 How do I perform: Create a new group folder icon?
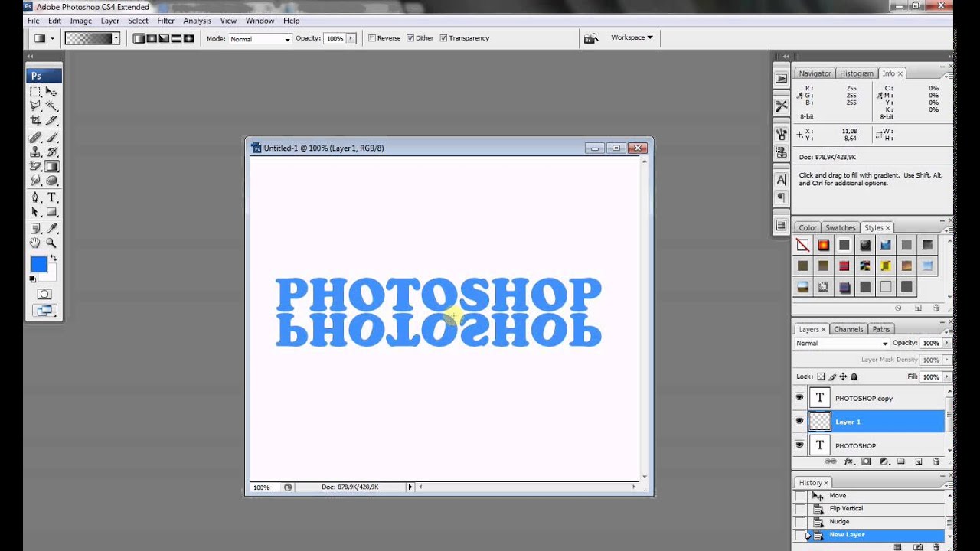(901, 461)
